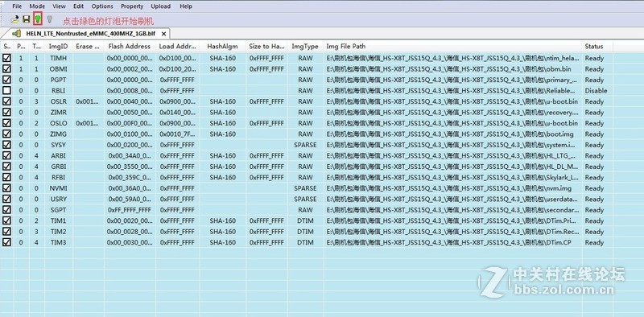Screen dimensions: 644x317
Task: Uncheck the RFBI row checkbox
Action: (6, 177)
